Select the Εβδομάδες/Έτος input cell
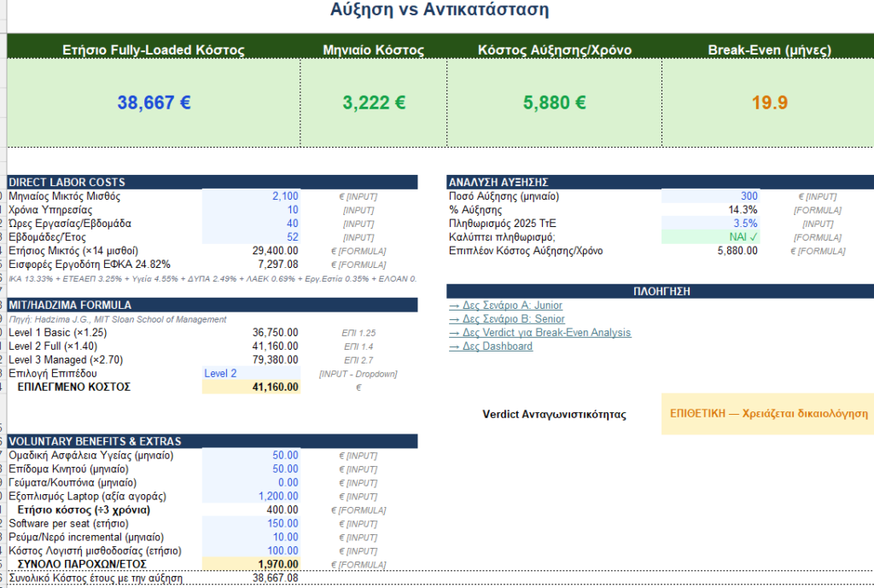 (251, 237)
